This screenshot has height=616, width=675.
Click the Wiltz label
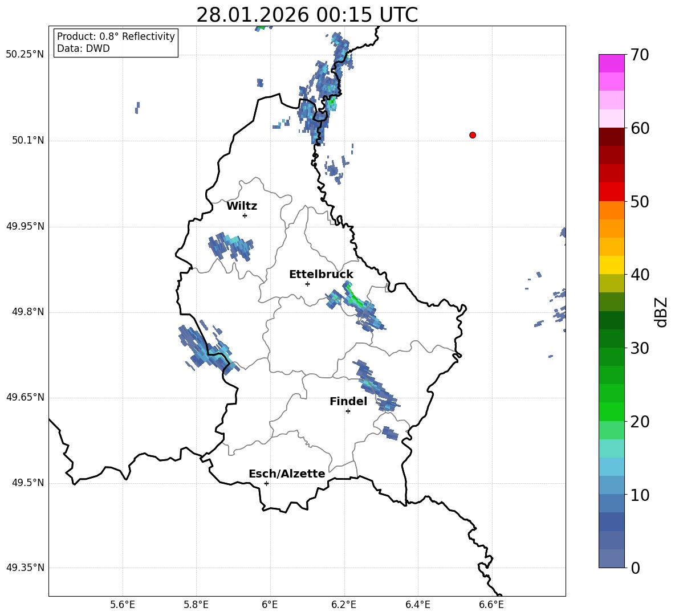(x=242, y=206)
